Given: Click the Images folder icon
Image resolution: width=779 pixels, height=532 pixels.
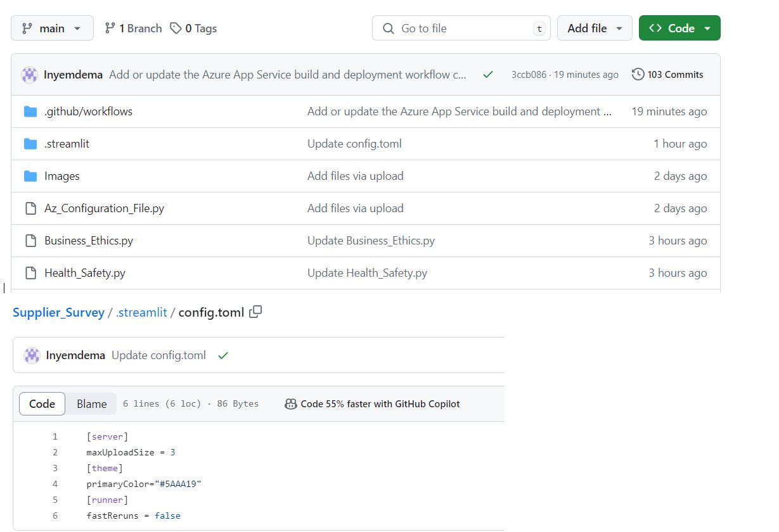Looking at the screenshot, I should (30, 176).
